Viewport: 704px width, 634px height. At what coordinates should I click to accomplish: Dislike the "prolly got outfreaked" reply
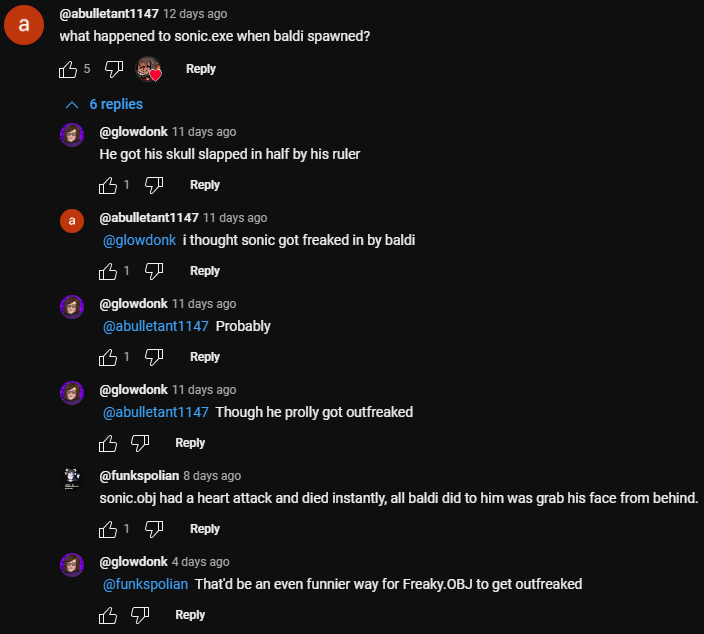[x=140, y=443]
